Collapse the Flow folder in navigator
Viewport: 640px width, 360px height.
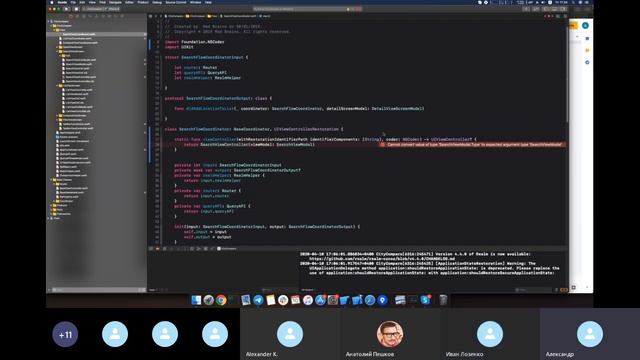[54, 30]
